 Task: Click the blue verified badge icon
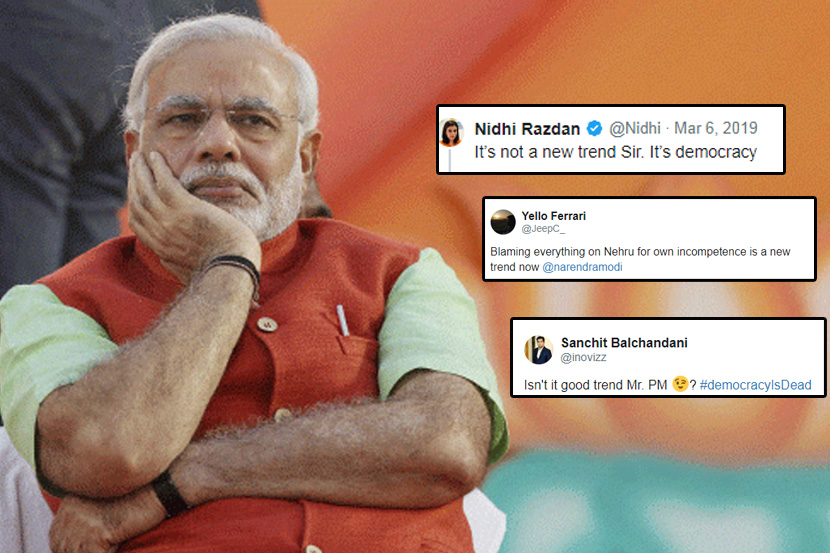point(594,128)
